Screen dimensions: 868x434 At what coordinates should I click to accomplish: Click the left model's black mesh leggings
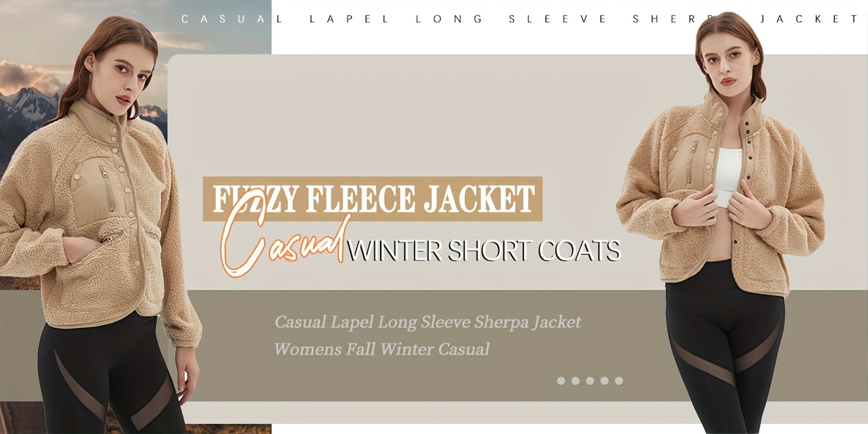(107, 376)
